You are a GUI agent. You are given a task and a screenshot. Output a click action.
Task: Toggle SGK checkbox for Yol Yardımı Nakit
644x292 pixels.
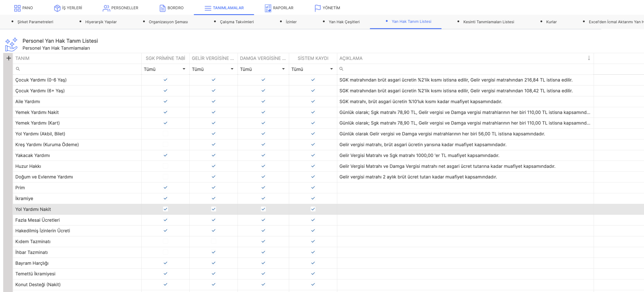coord(165,209)
